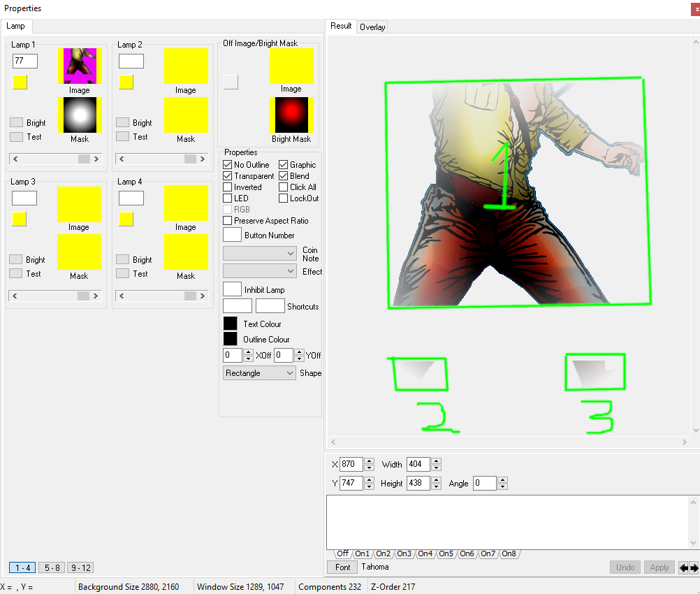Open the Coin Note dropdown

(x=260, y=253)
